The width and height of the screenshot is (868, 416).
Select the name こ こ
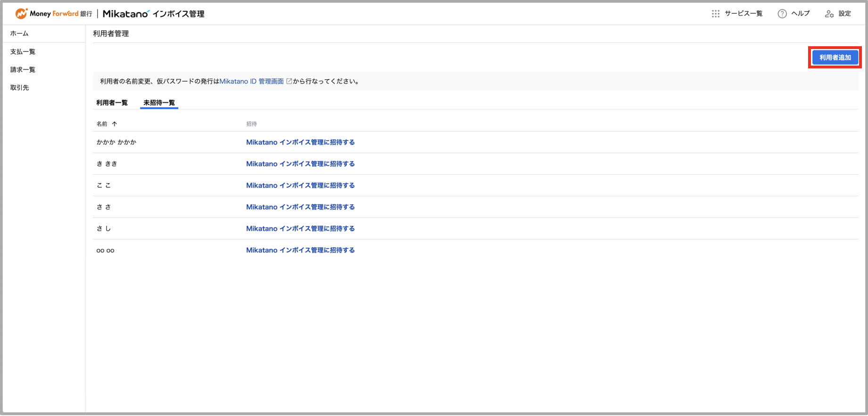tap(104, 185)
